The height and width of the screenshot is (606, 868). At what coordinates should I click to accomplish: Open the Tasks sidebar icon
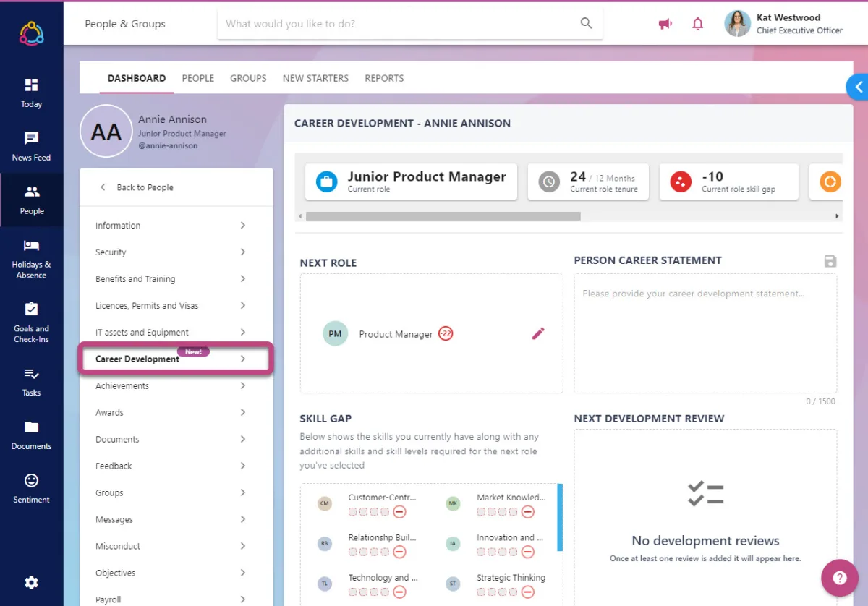pyautogui.click(x=31, y=374)
